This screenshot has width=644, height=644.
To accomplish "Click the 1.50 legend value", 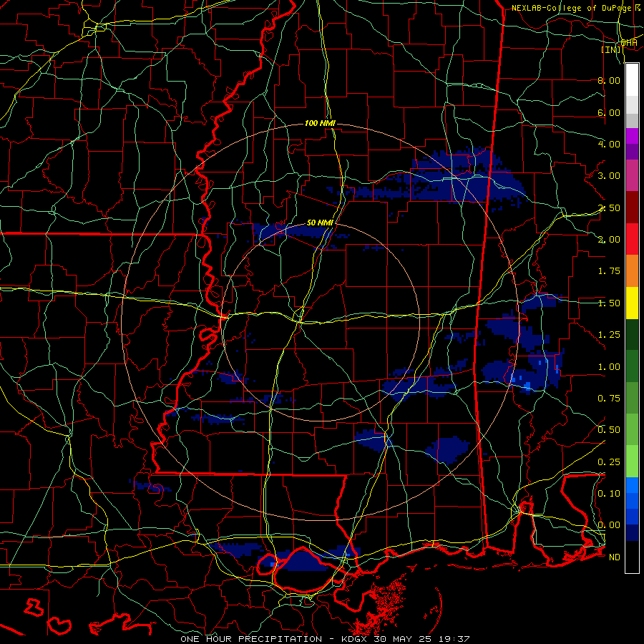I will coord(609,303).
